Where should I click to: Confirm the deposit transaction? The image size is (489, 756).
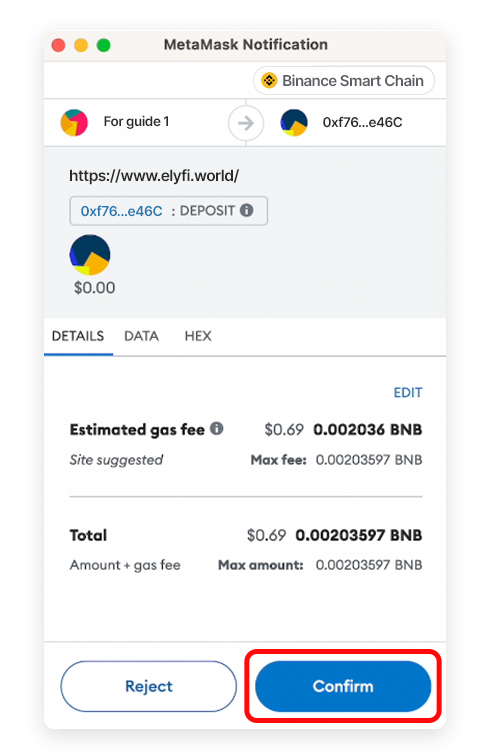(x=343, y=686)
